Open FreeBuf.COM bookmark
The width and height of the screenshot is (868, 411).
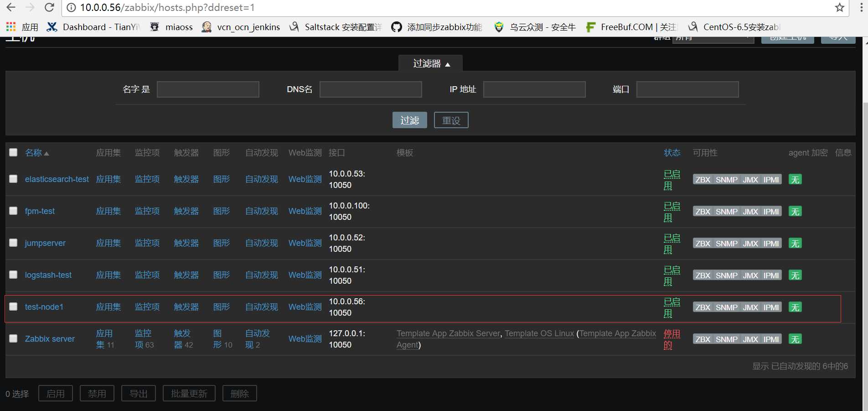tap(631, 27)
